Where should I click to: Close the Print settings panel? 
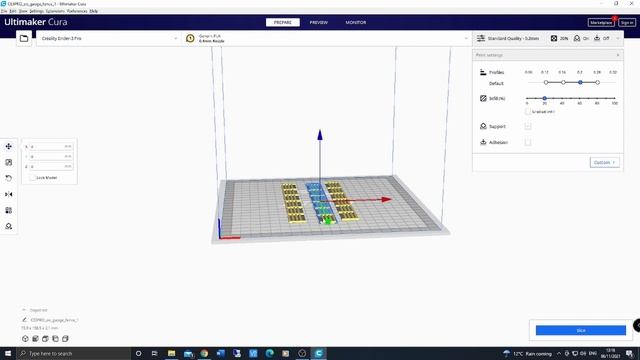(x=618, y=55)
